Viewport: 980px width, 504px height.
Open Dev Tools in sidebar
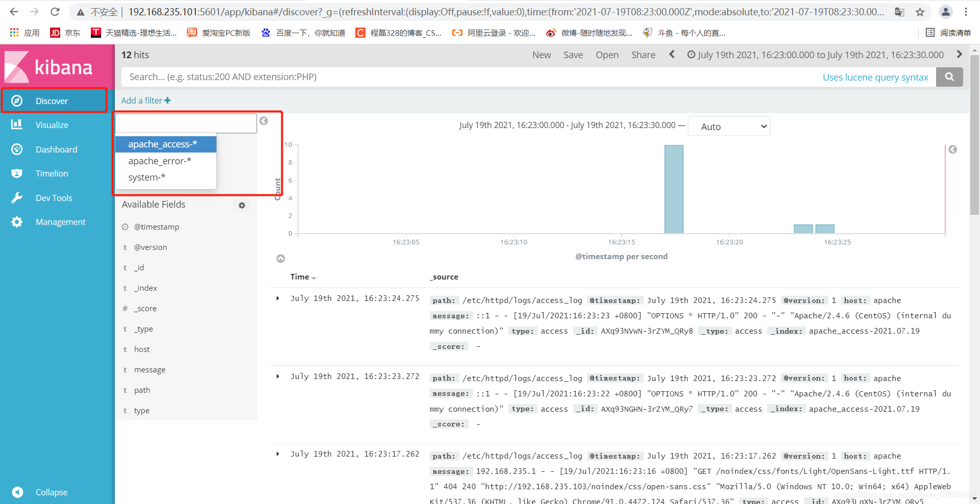point(54,198)
